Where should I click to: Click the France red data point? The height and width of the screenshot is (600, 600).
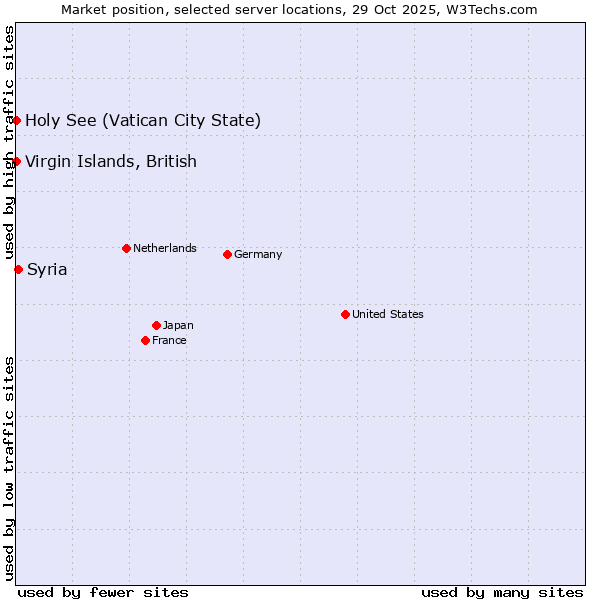[146, 340]
